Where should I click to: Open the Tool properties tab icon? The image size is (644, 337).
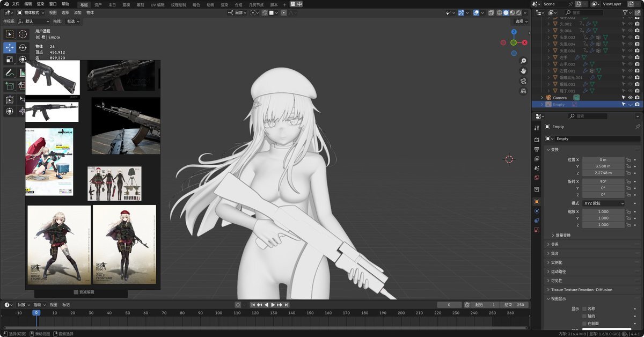click(x=537, y=128)
